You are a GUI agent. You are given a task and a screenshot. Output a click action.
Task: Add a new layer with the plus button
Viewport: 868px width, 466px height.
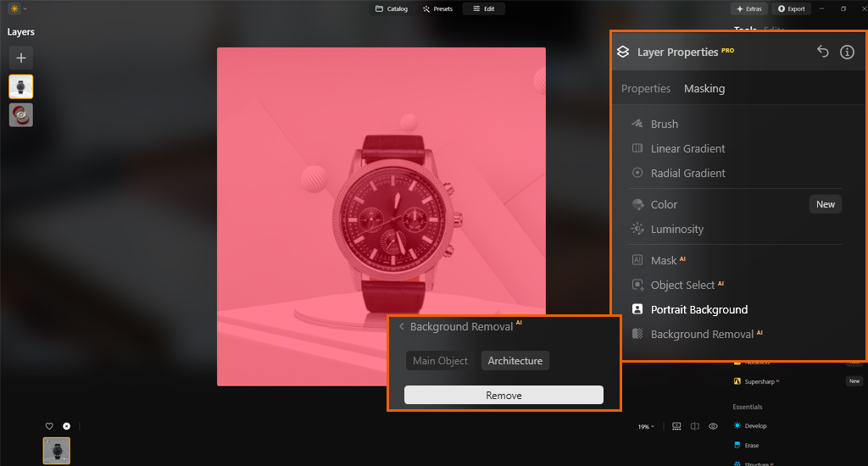click(x=21, y=58)
